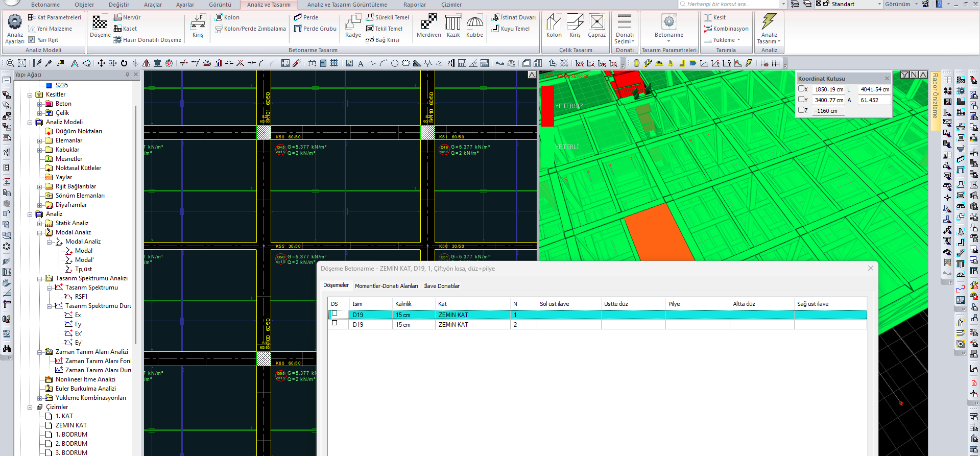Open the Raporlar ribbon tab
980x456 pixels.
(415, 5)
